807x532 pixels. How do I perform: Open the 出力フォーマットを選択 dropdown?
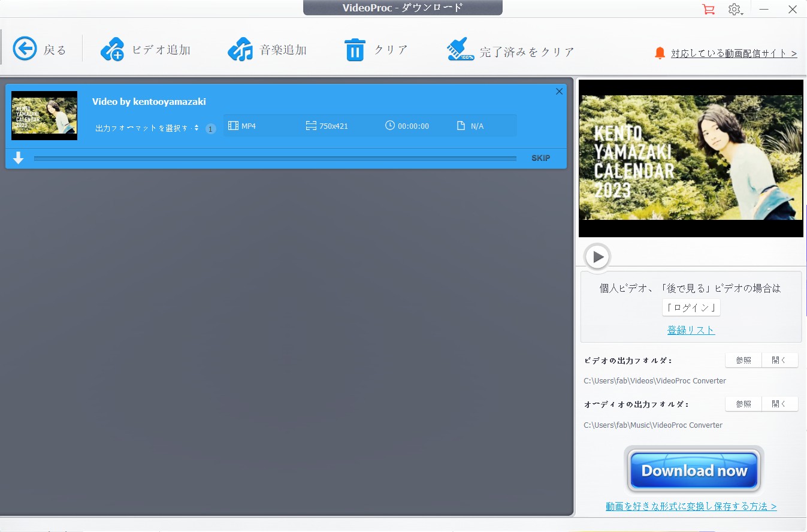click(147, 128)
